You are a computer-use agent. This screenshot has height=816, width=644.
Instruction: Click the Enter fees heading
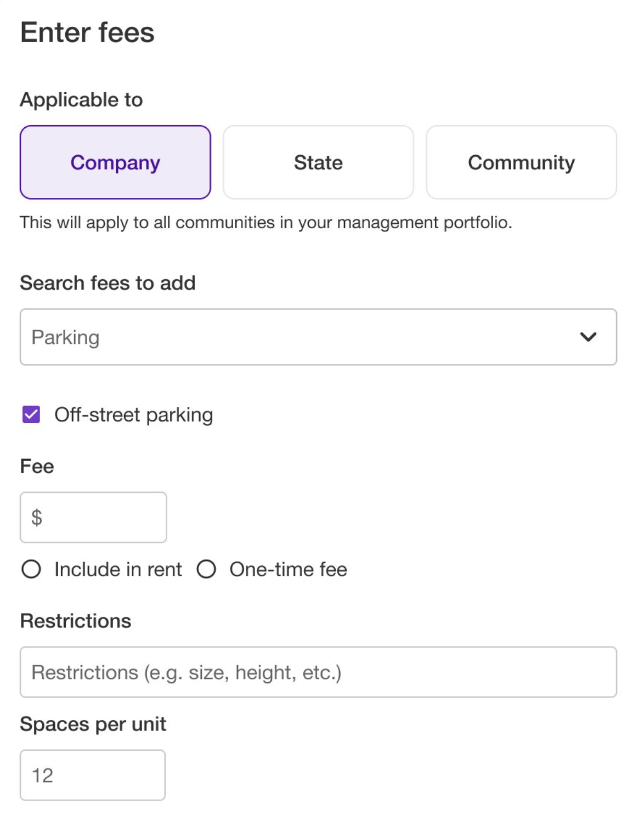(x=88, y=32)
